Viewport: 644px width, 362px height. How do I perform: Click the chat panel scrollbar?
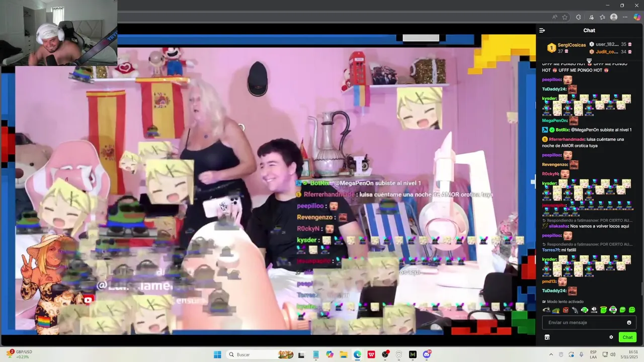click(642, 288)
